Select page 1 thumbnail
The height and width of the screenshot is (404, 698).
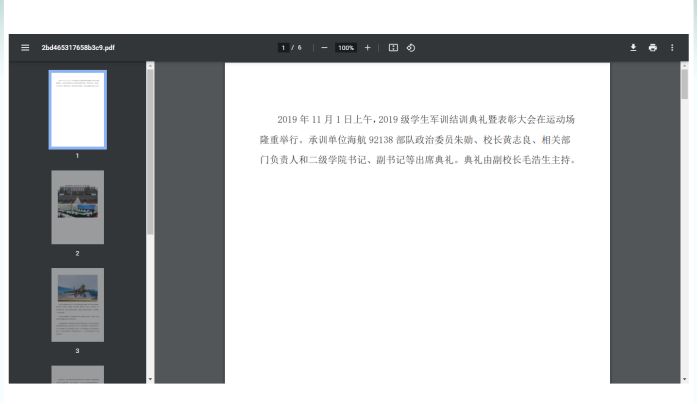pyautogui.click(x=77, y=109)
